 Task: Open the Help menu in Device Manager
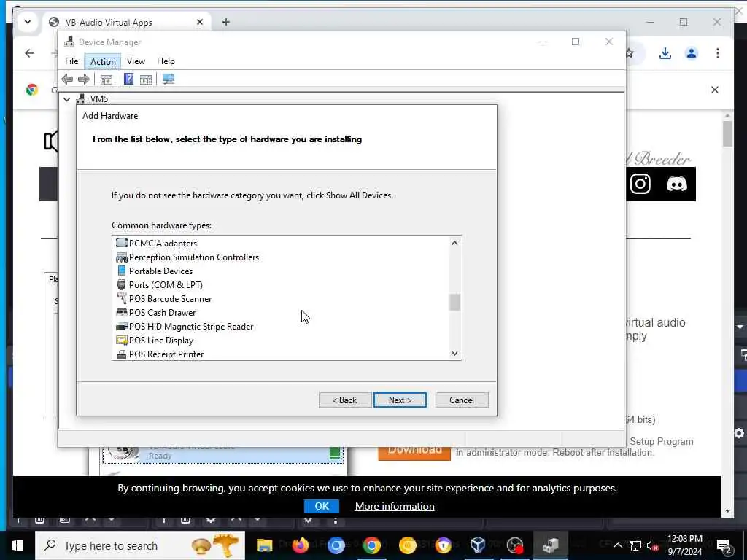click(166, 61)
